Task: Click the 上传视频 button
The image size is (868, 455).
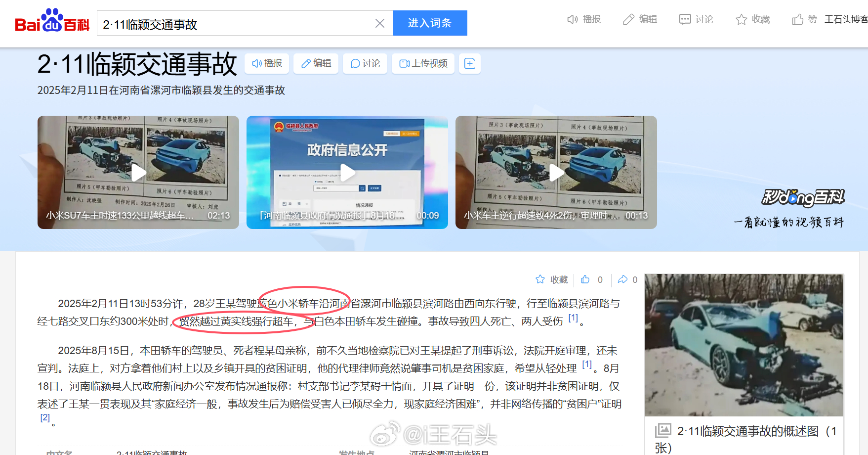Action: coord(423,63)
